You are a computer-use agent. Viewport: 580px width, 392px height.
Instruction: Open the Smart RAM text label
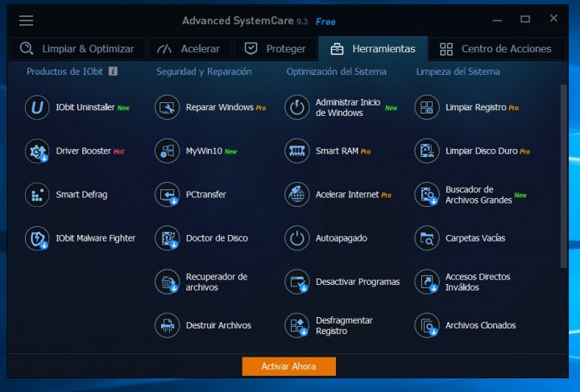point(337,151)
